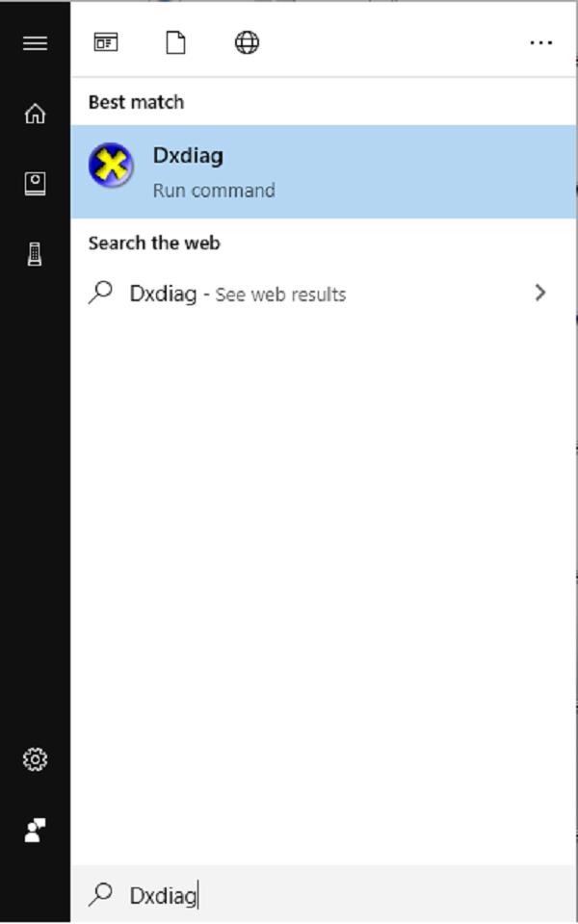Open 'See web results' for Dxdiag
Image resolution: width=578 pixels, height=924 pixels.
(280, 295)
